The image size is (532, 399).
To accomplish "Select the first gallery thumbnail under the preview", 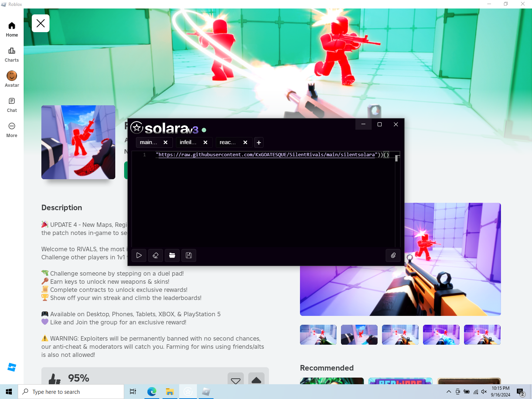I will 318,335.
